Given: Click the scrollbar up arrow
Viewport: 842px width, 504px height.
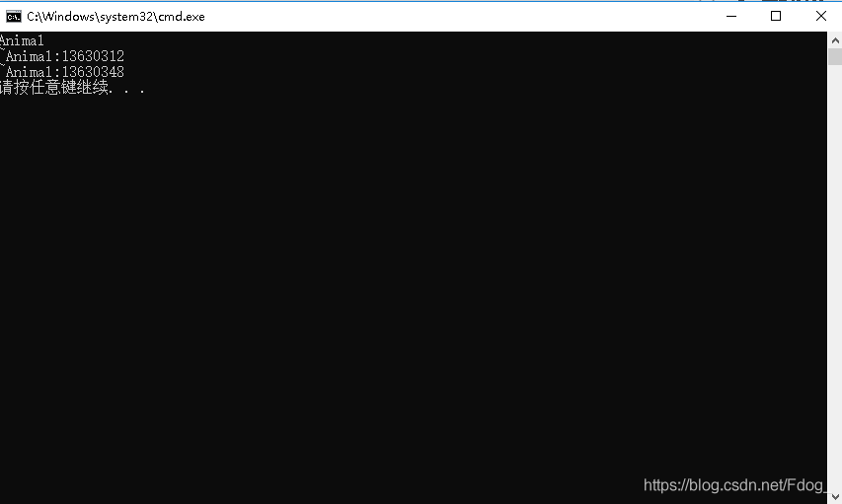Looking at the screenshot, I should [835, 40].
